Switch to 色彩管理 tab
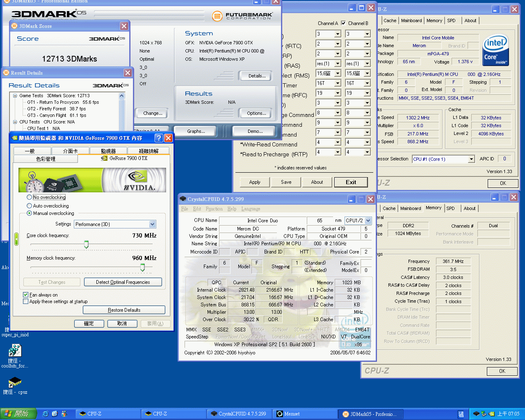 coord(46,159)
